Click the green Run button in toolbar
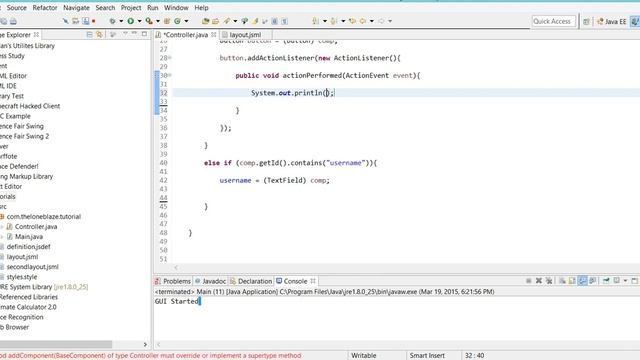Image resolution: width=640 pixels, height=360 pixels. (131, 21)
